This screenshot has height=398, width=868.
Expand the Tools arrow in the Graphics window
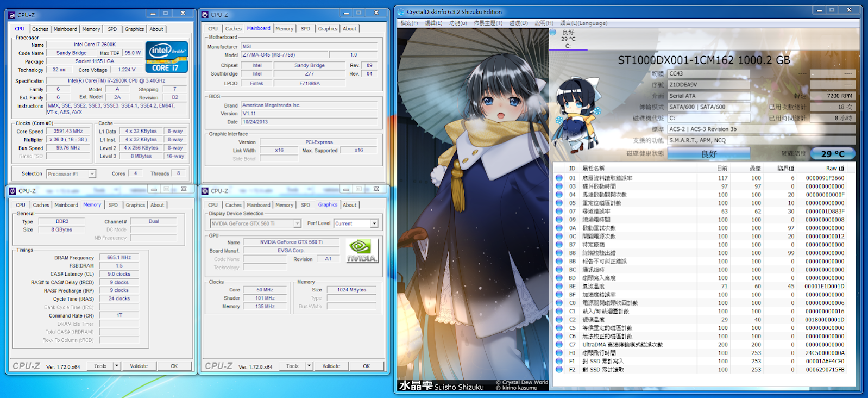pos(309,366)
